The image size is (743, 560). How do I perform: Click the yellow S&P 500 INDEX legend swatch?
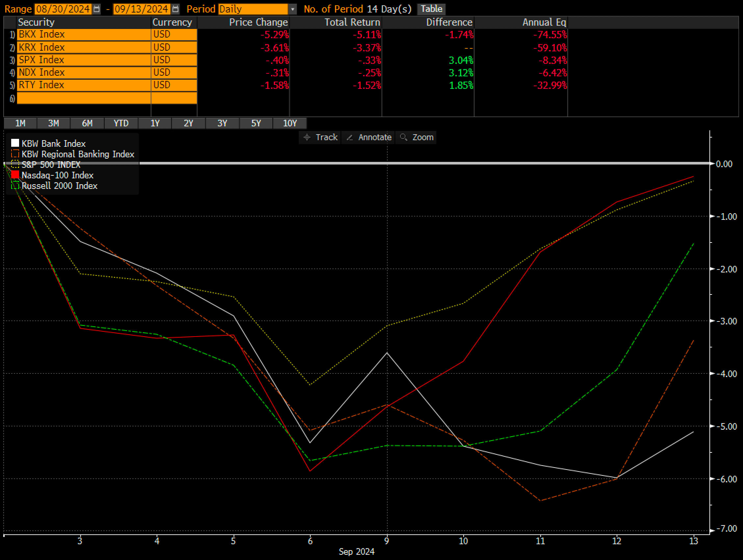(15, 164)
